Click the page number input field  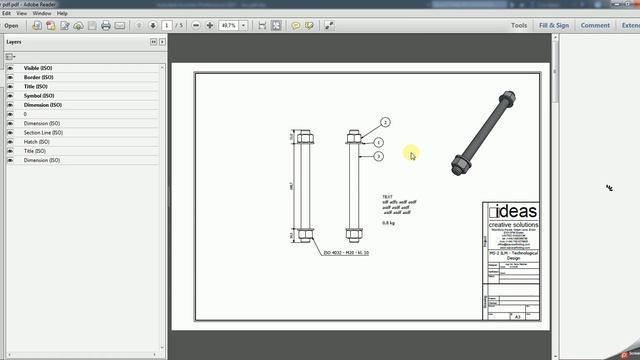coord(167,26)
